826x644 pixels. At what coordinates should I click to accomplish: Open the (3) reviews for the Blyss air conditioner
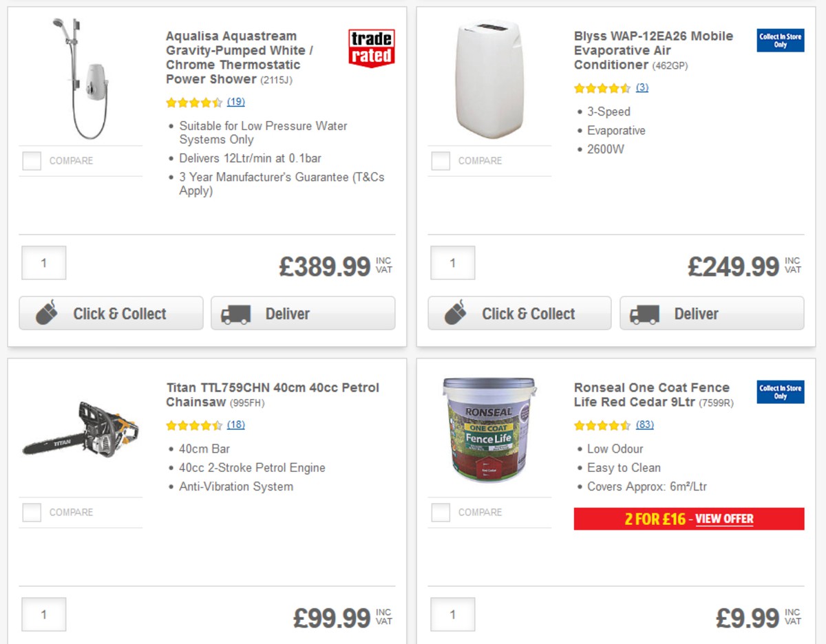[x=642, y=87]
